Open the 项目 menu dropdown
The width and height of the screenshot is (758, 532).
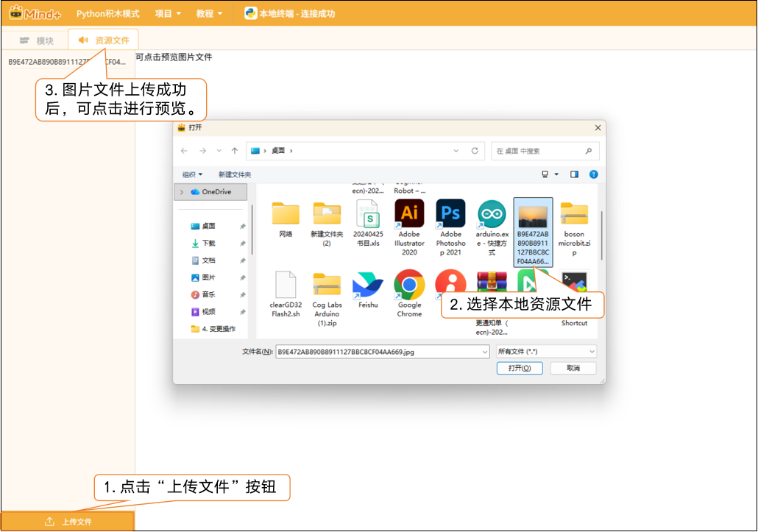pyautogui.click(x=168, y=13)
